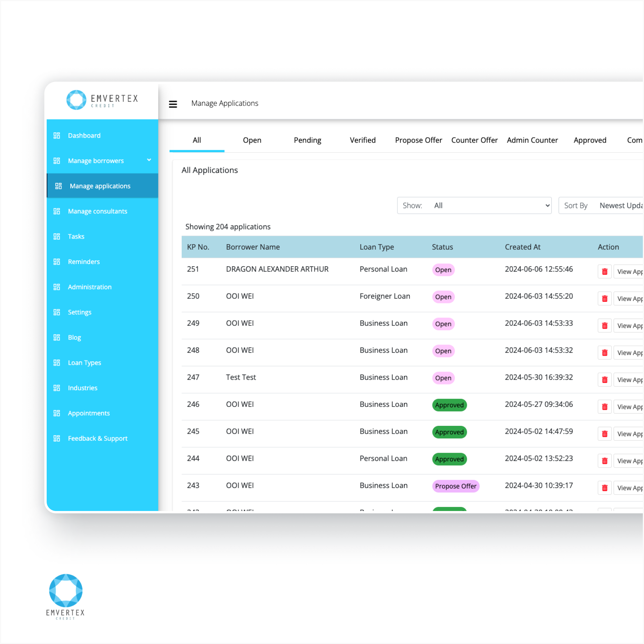Open the Show filter dropdown
Screen dimensions: 644x644
pos(474,205)
